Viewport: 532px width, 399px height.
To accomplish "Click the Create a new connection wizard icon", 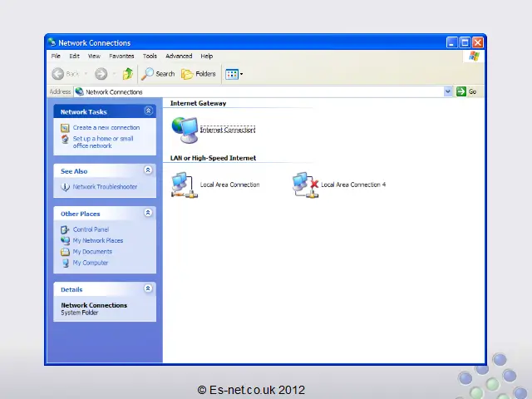I will coord(65,128).
